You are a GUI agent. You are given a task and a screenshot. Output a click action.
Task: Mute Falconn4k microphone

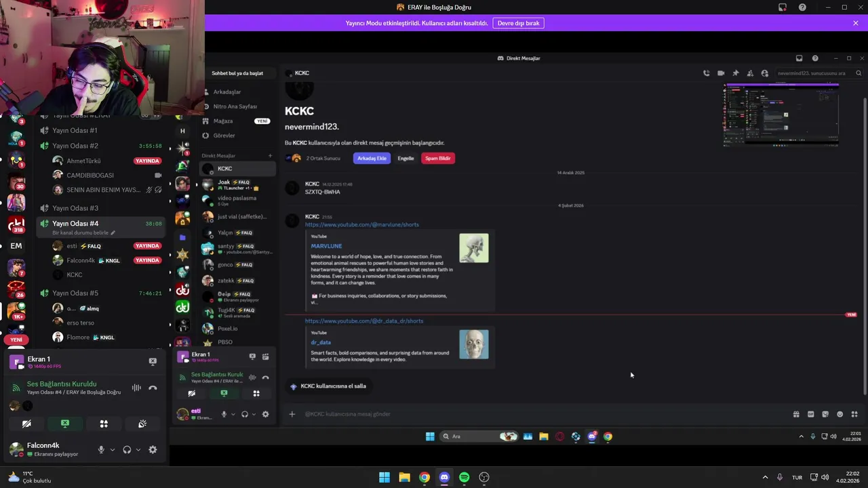pyautogui.click(x=101, y=449)
